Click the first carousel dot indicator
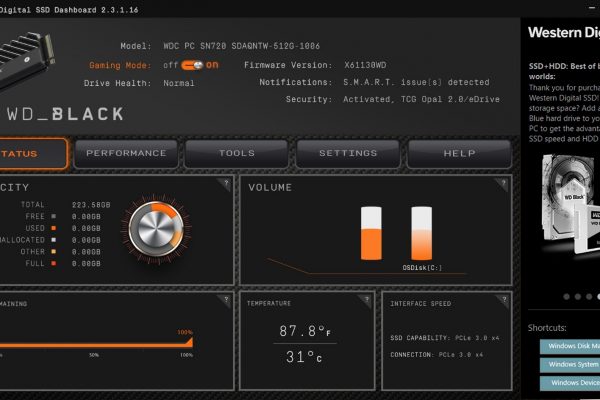 click(567, 297)
